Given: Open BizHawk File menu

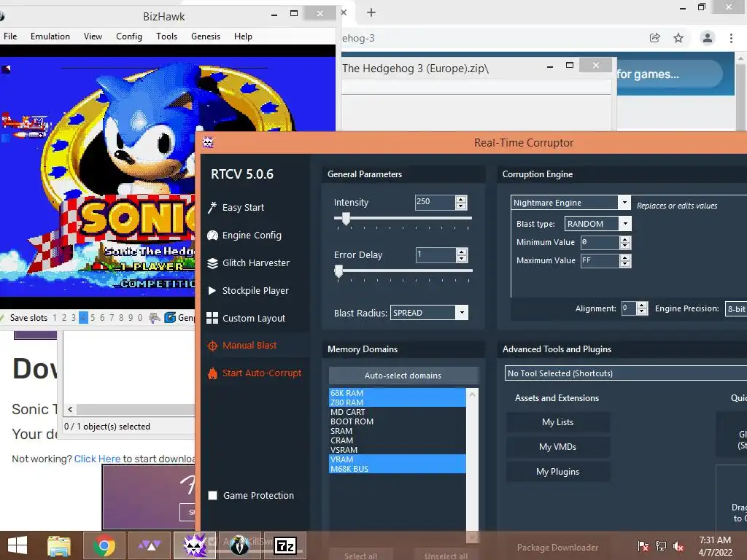Looking at the screenshot, I should point(10,36).
